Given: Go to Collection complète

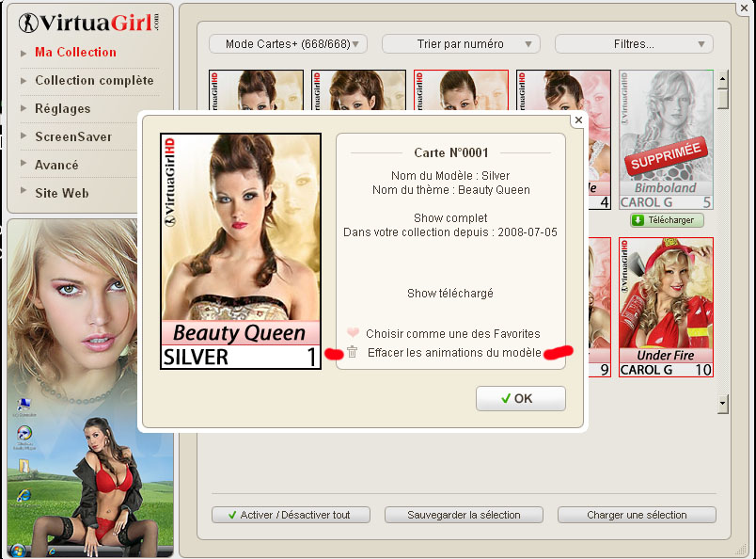Looking at the screenshot, I should 94,80.
